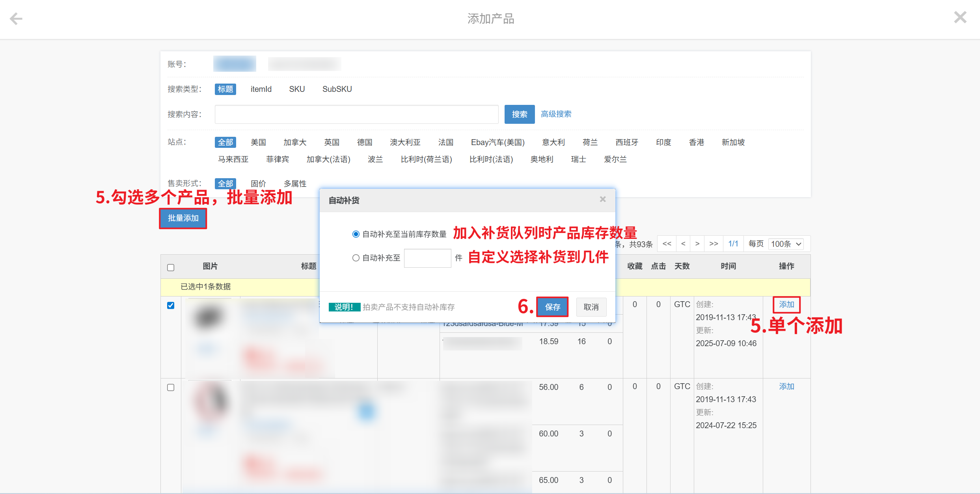Focus the 搜索内容 input field

[356, 114]
